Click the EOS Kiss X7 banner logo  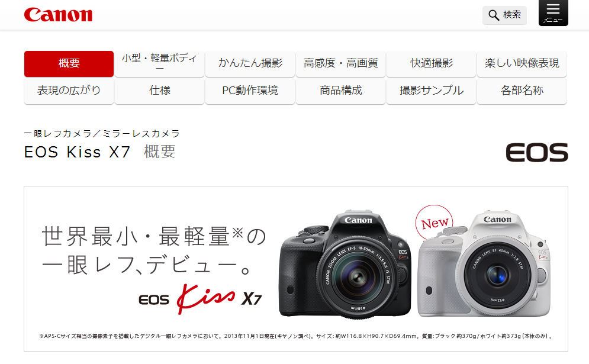pos(200,299)
